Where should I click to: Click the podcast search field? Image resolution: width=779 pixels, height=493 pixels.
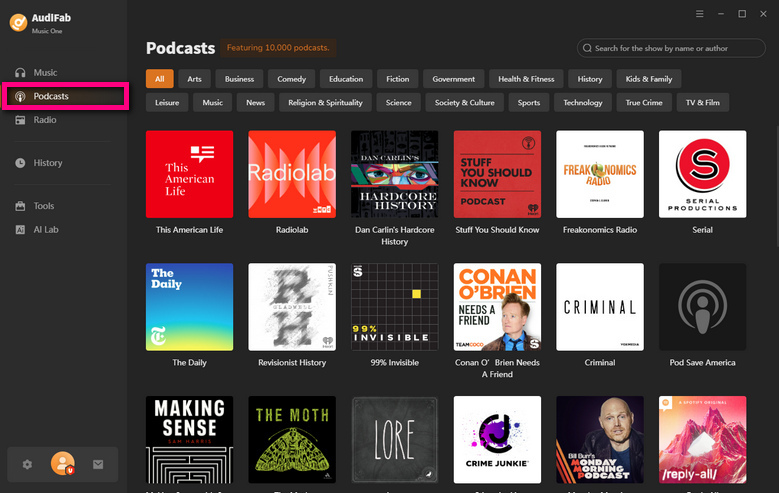(x=671, y=48)
